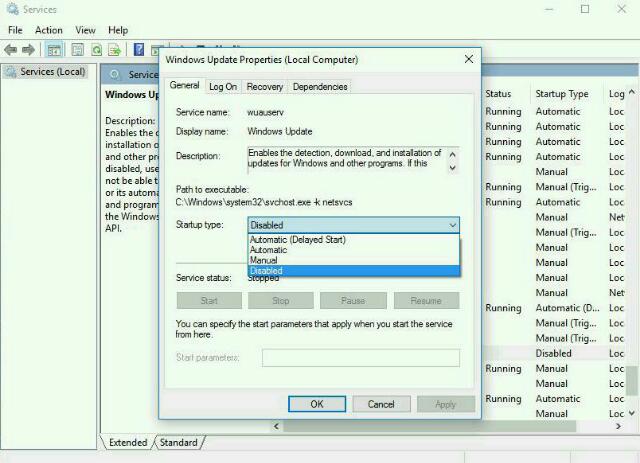Switch to the Recovery tab

[x=264, y=87]
